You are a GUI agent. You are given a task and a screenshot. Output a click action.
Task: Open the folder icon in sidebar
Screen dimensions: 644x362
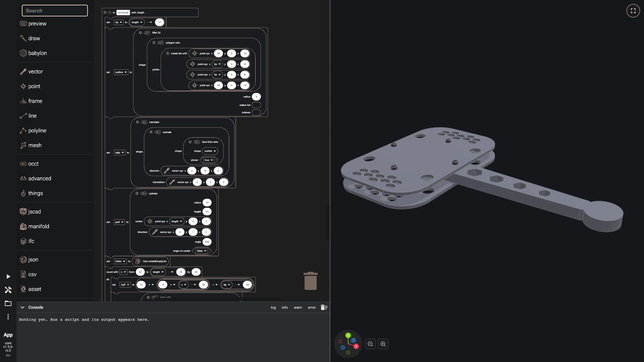[8, 303]
